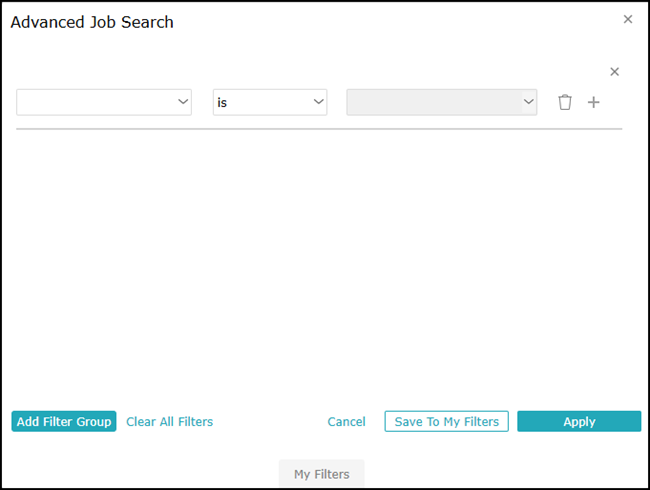Cancel the advanced job search
Viewport: 650px width, 490px height.
click(347, 422)
